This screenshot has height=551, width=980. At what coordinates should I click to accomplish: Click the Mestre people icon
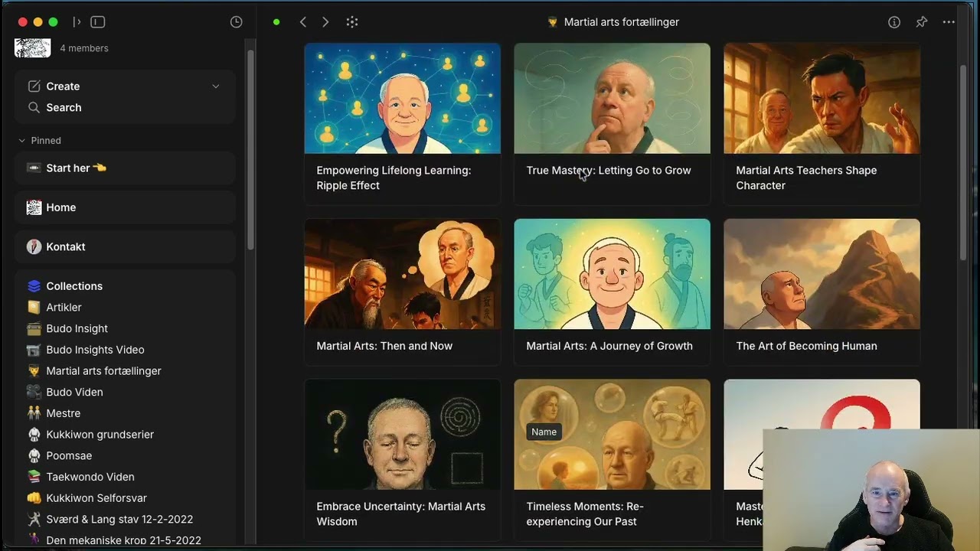pos(34,413)
